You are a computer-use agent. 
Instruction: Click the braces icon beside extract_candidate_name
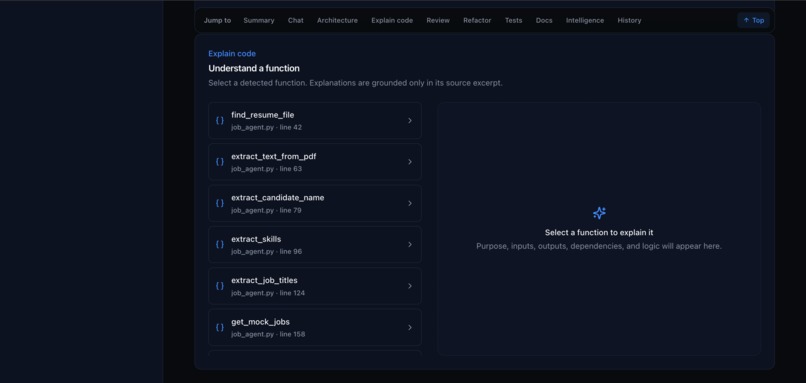pyautogui.click(x=219, y=203)
